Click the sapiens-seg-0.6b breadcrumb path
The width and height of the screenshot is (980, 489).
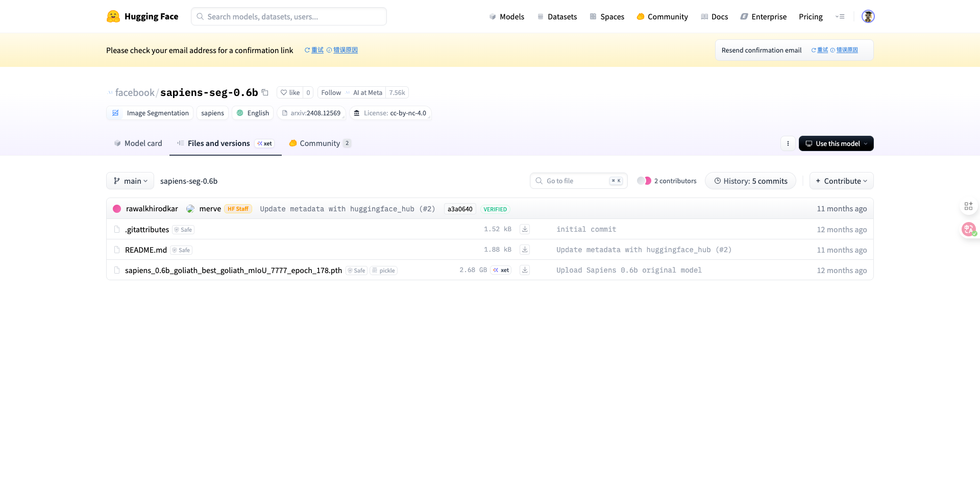189,181
